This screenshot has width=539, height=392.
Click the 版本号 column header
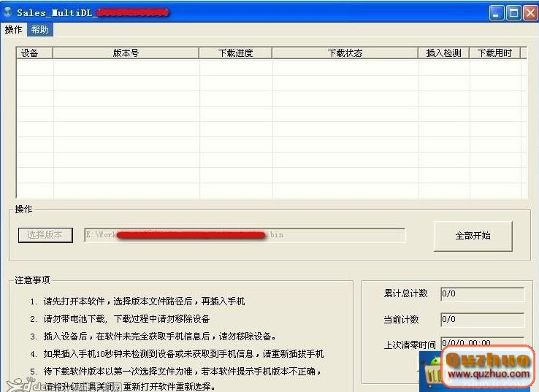pyautogui.click(x=126, y=53)
